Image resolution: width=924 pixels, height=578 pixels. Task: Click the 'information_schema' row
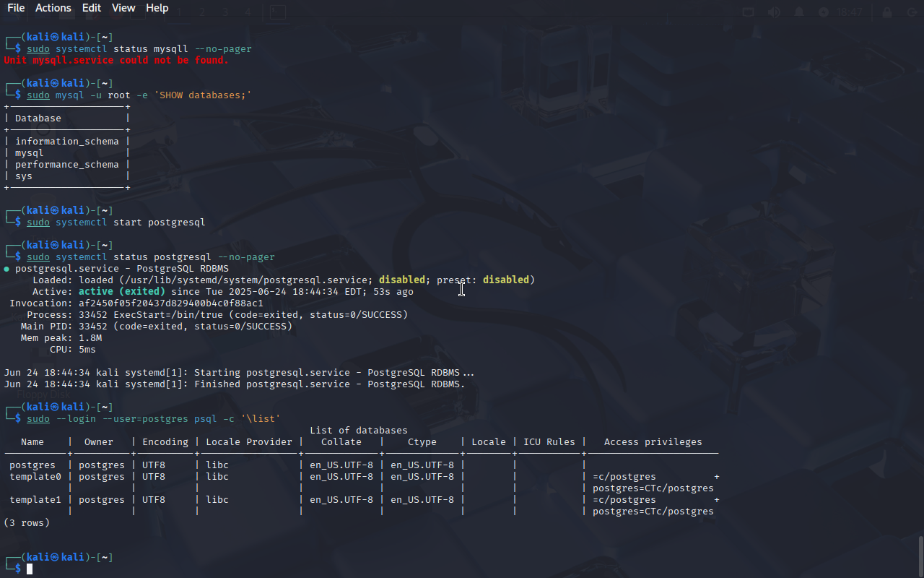pos(67,141)
